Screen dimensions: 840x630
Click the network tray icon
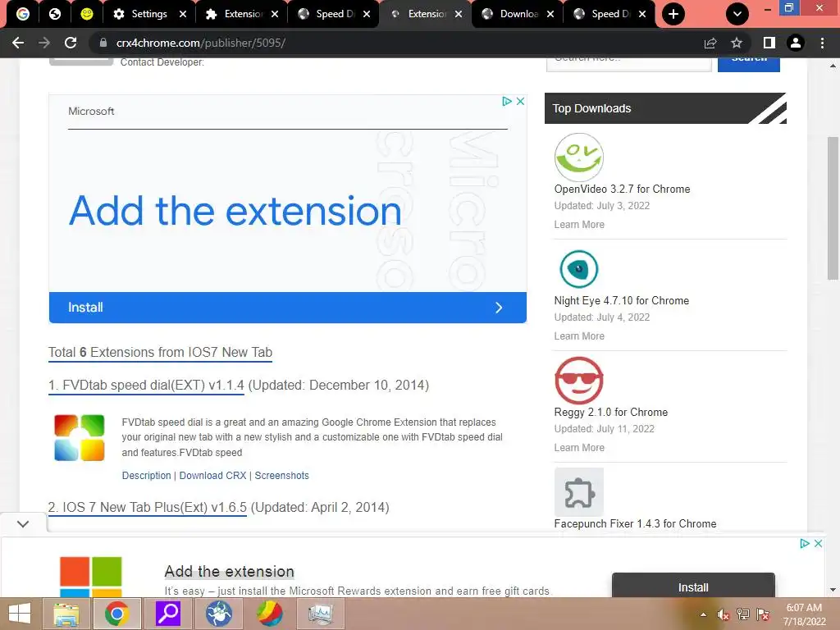point(743,614)
